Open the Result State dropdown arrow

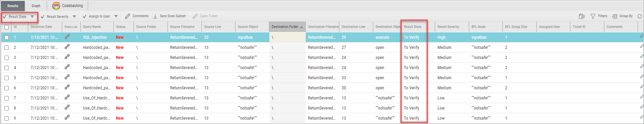(x=32, y=17)
